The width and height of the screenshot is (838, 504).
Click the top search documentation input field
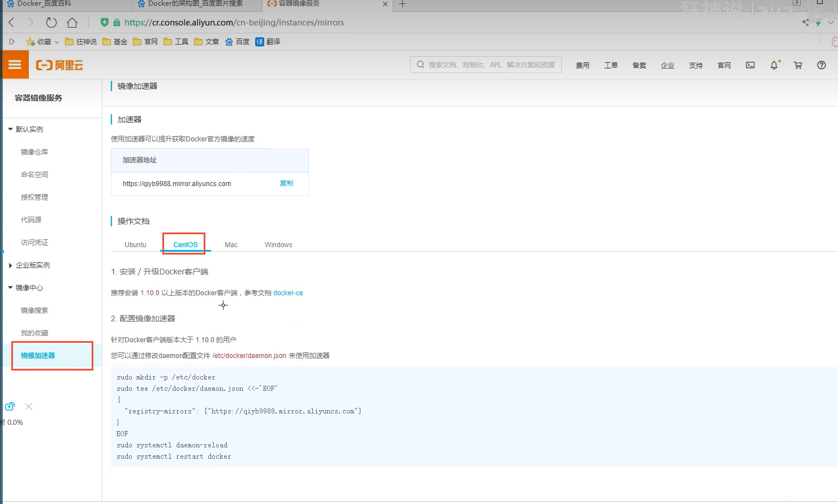tap(487, 65)
